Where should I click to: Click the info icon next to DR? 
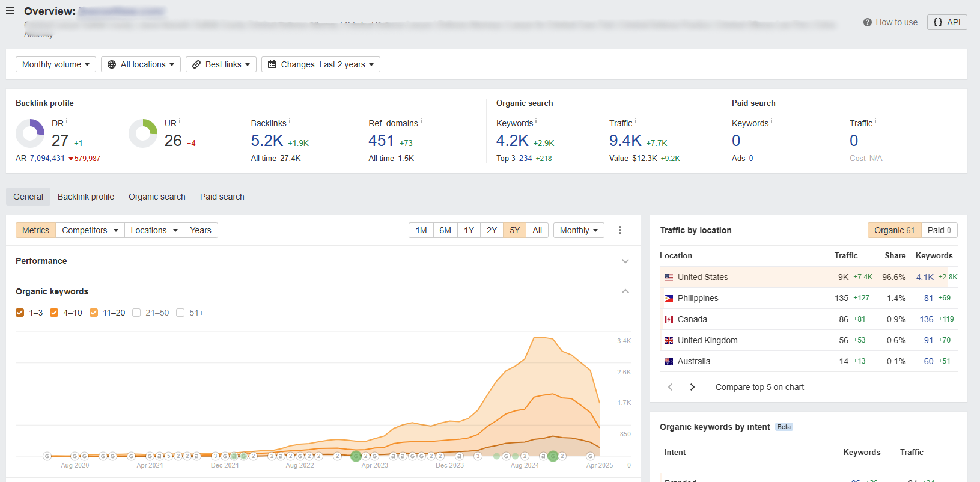(67, 121)
